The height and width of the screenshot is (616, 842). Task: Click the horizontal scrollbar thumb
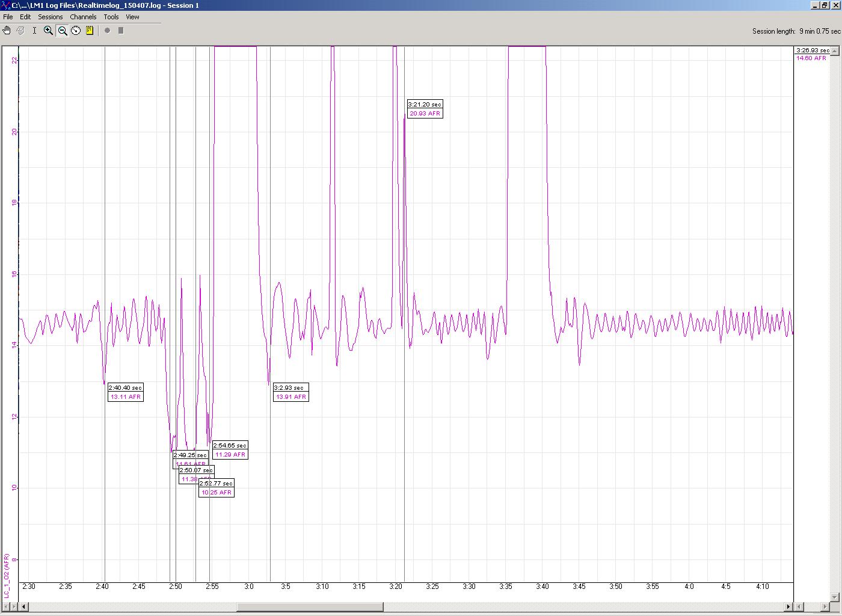(x=310, y=606)
